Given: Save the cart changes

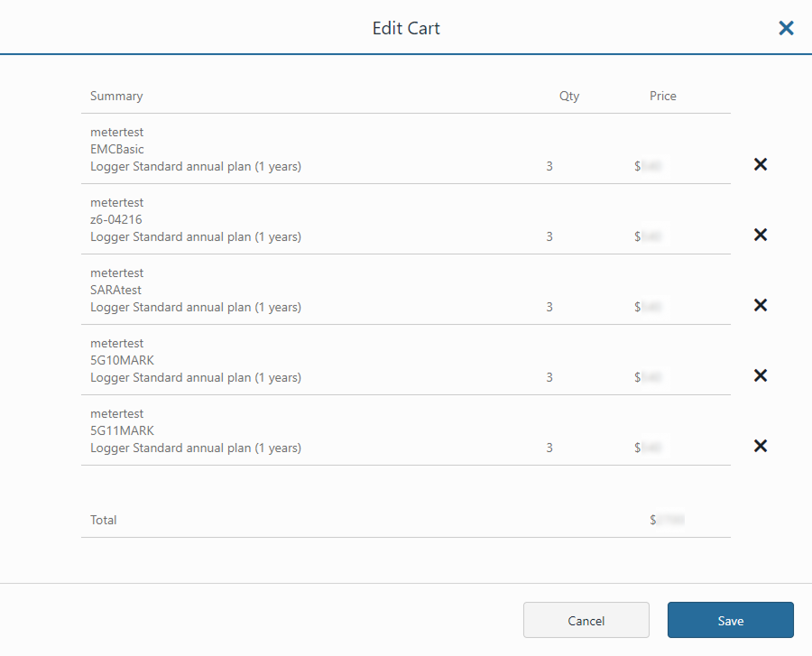Looking at the screenshot, I should 730,620.
